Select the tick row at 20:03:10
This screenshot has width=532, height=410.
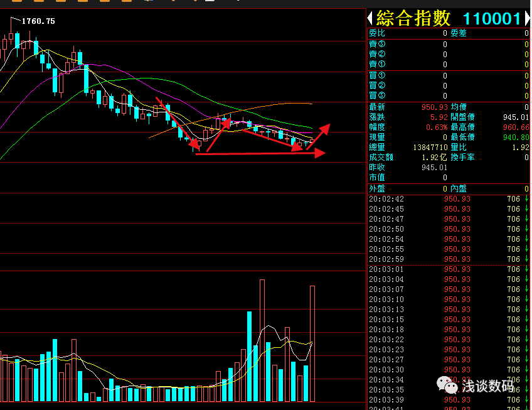point(449,299)
